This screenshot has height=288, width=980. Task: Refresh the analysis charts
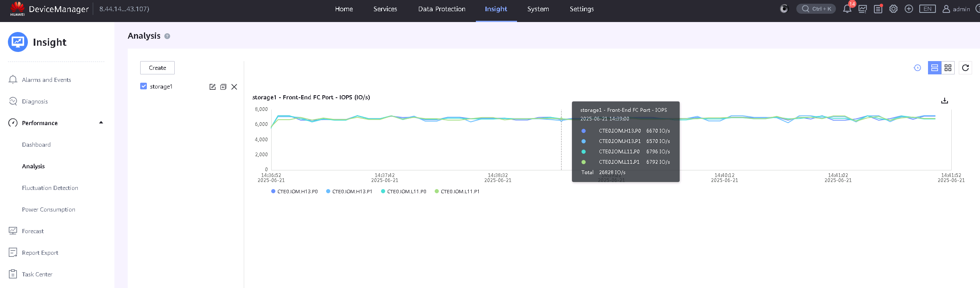[x=965, y=68]
